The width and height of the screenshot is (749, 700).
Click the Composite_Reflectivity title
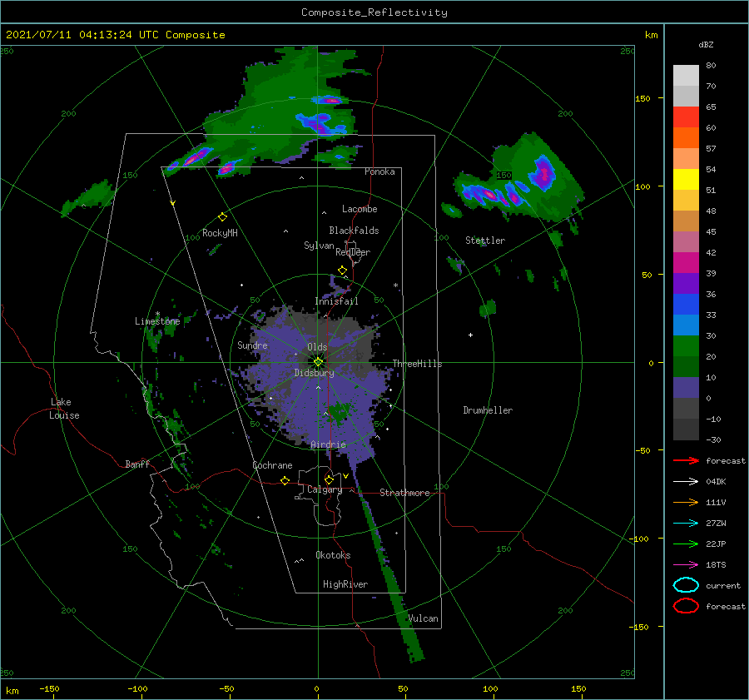(x=374, y=12)
